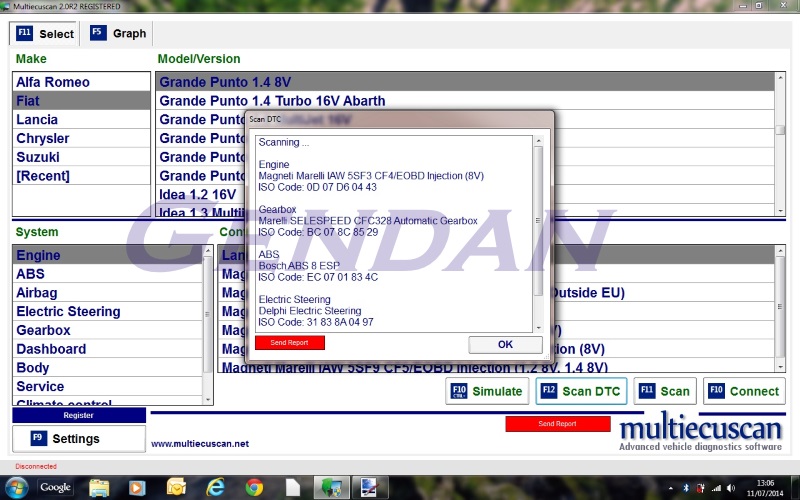Switch to Multiecuscan taskbar icon

[x=331, y=488]
